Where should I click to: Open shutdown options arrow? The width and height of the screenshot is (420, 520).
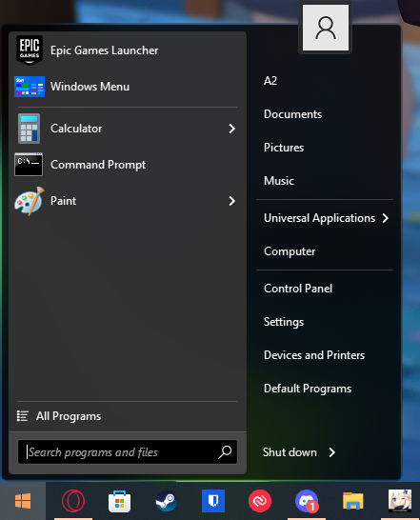click(331, 452)
